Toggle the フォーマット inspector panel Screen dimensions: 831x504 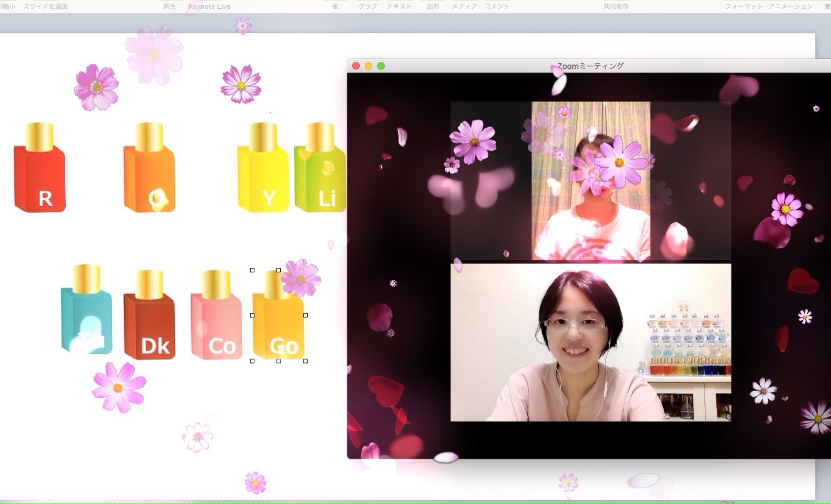pyautogui.click(x=744, y=6)
